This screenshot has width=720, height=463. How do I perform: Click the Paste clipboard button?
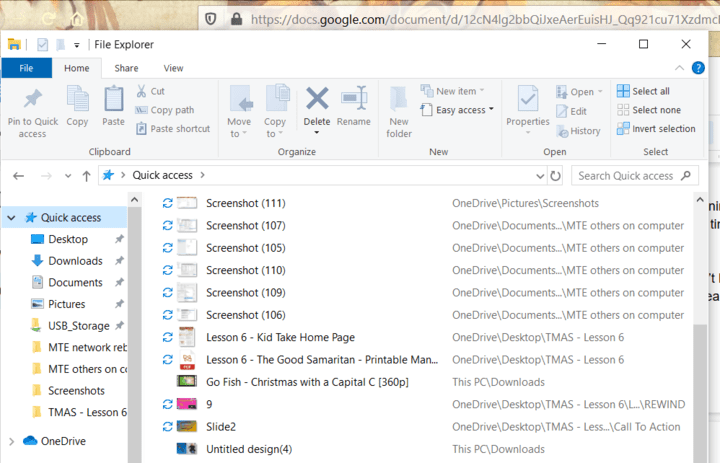113,106
